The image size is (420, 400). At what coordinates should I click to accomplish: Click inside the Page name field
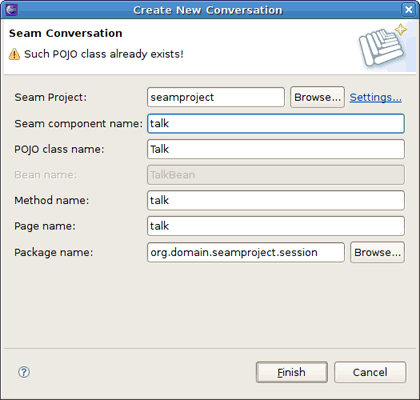276,226
